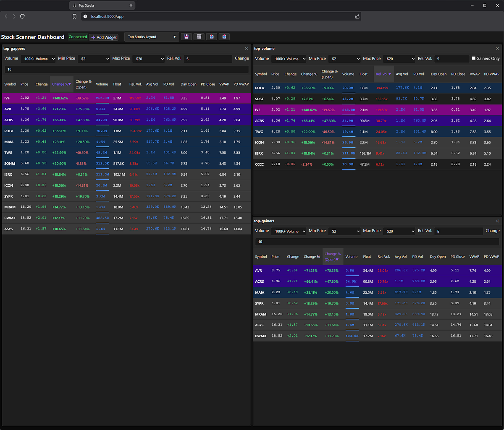Close the top-gainers widget
The width and height of the screenshot is (504, 430).
(x=498, y=221)
